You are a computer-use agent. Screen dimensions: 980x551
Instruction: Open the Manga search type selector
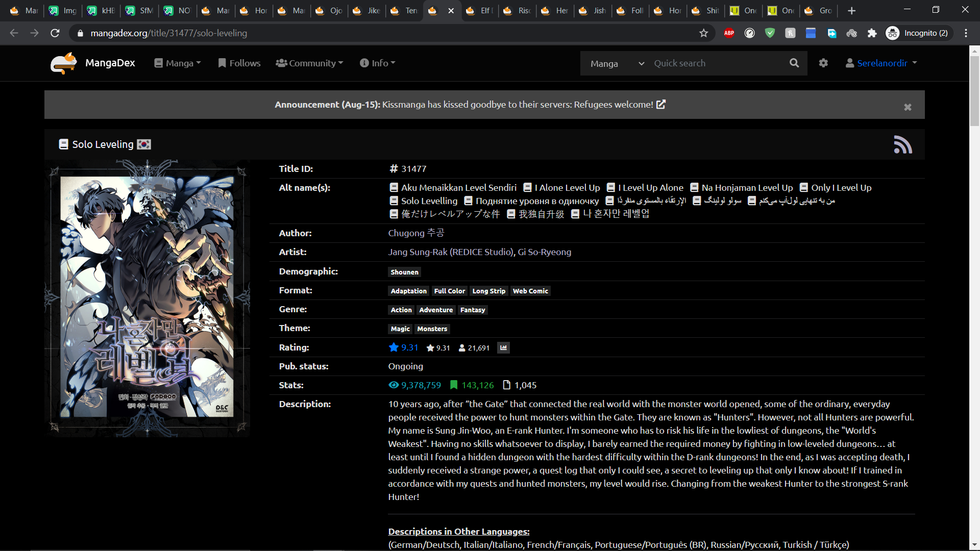[x=617, y=63]
